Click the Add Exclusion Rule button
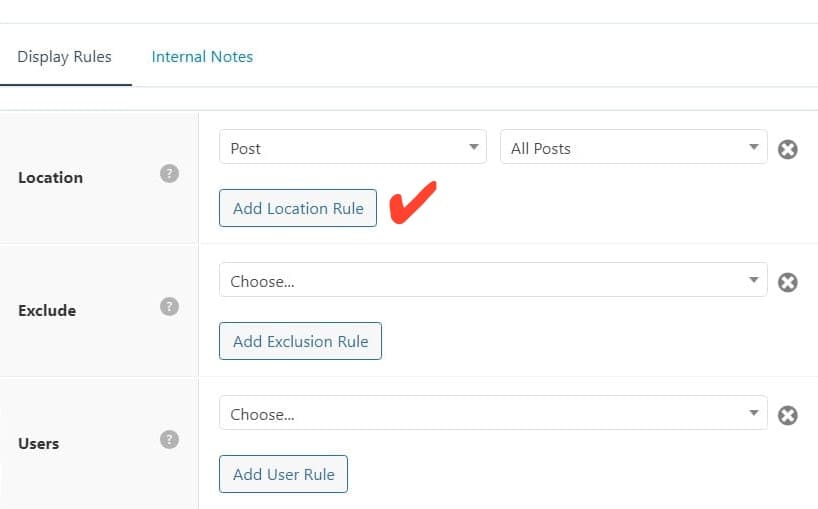Screen dimensions: 818x509 pyautogui.click(x=300, y=341)
